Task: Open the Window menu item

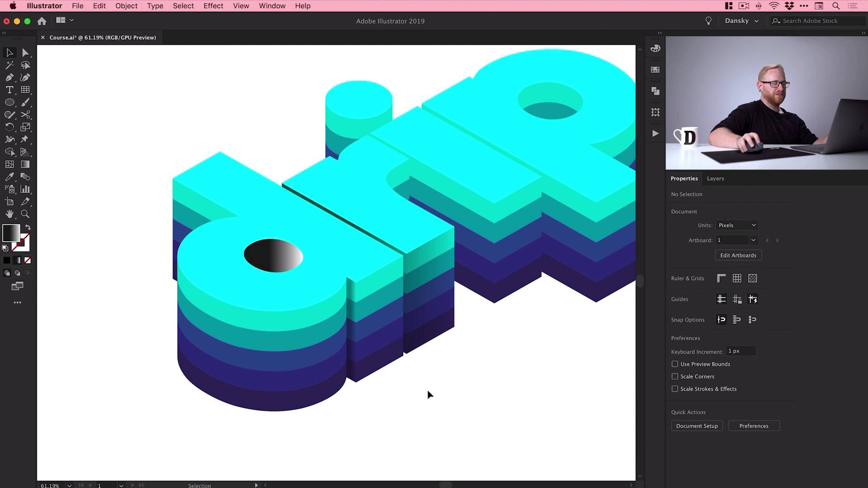Action: click(x=272, y=5)
